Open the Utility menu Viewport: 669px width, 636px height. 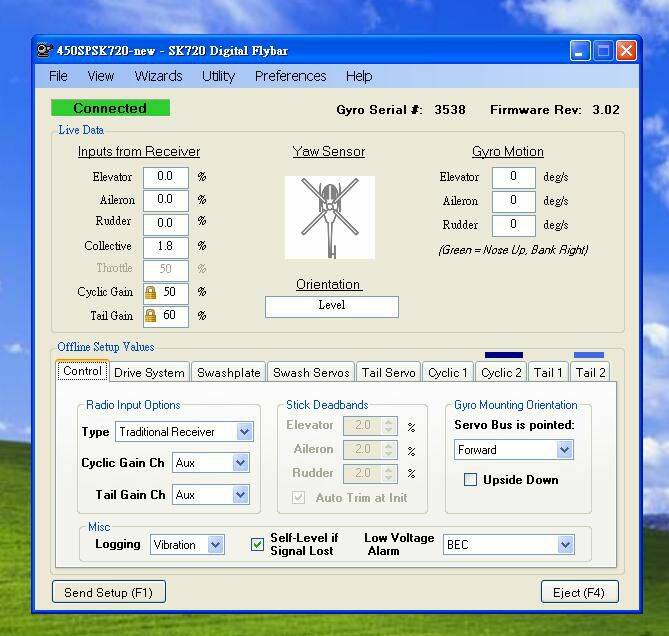[x=218, y=76]
